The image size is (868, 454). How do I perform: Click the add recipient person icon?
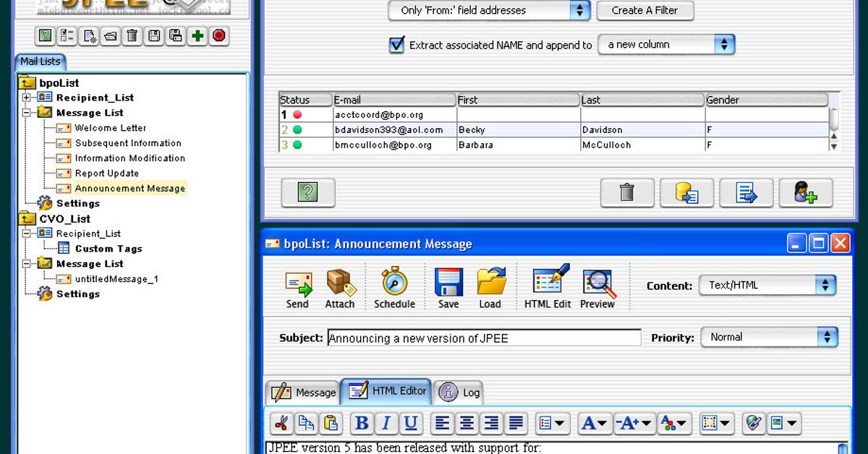tap(806, 192)
